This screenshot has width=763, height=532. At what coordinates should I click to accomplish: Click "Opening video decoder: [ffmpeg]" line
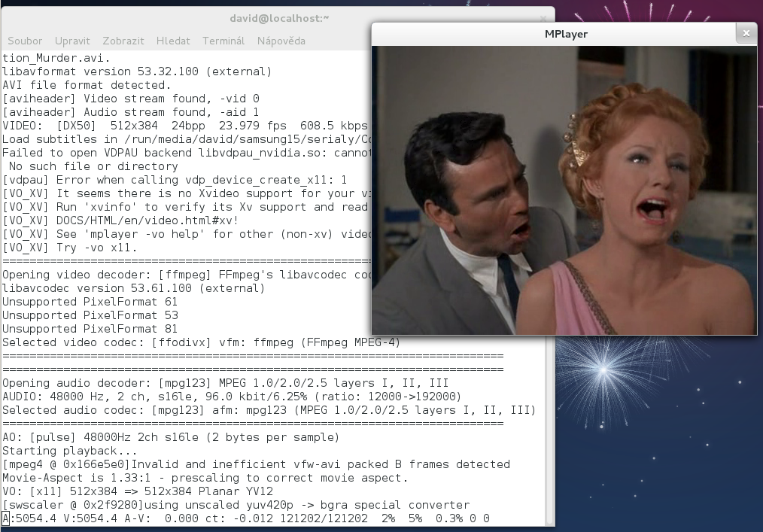[187, 275]
